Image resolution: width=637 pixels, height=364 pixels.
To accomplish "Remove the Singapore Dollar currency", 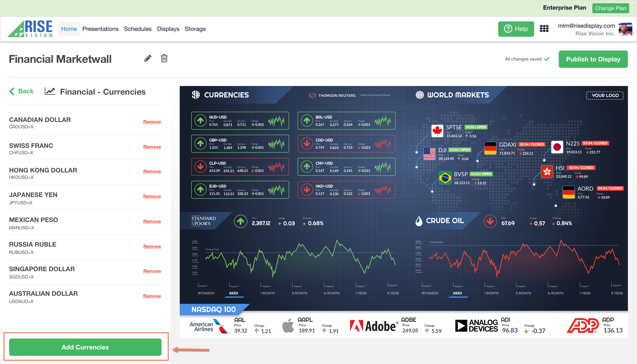I will [152, 271].
